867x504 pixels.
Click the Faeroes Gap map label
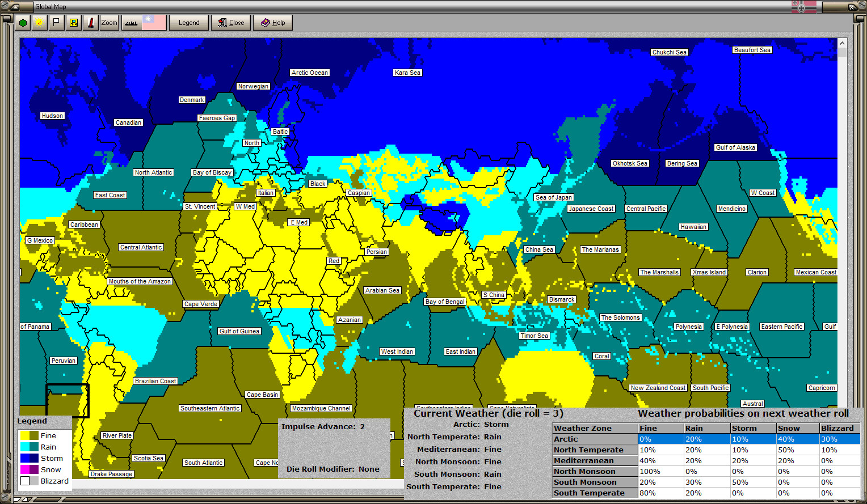point(217,118)
